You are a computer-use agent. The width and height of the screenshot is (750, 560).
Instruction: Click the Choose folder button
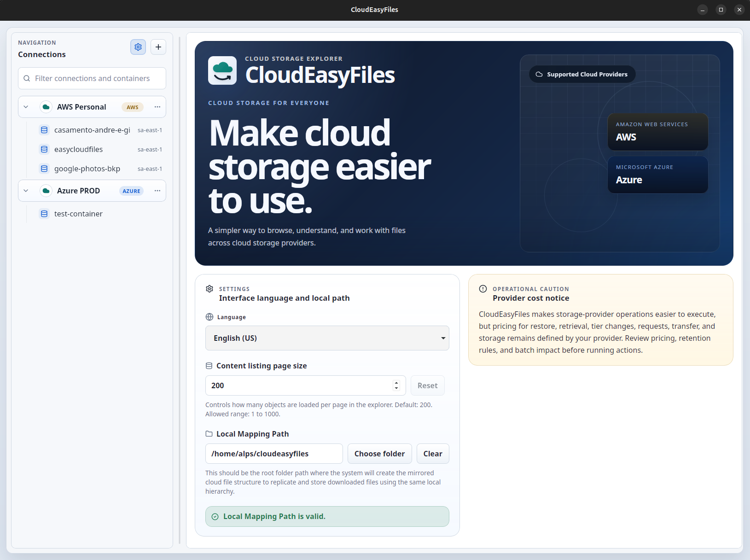pos(380,454)
